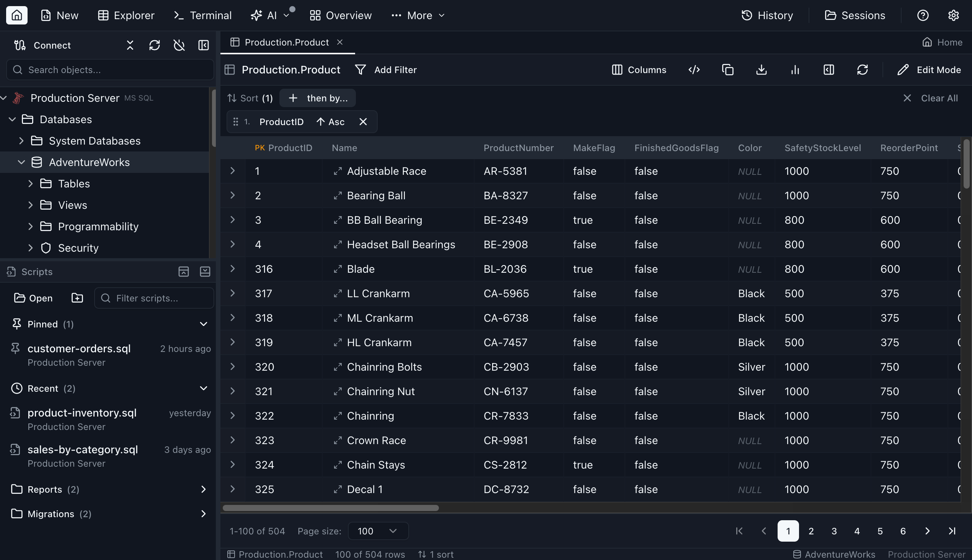This screenshot has height=560, width=972.
Task: Remove the ProductID sort rule
Action: [x=363, y=122]
